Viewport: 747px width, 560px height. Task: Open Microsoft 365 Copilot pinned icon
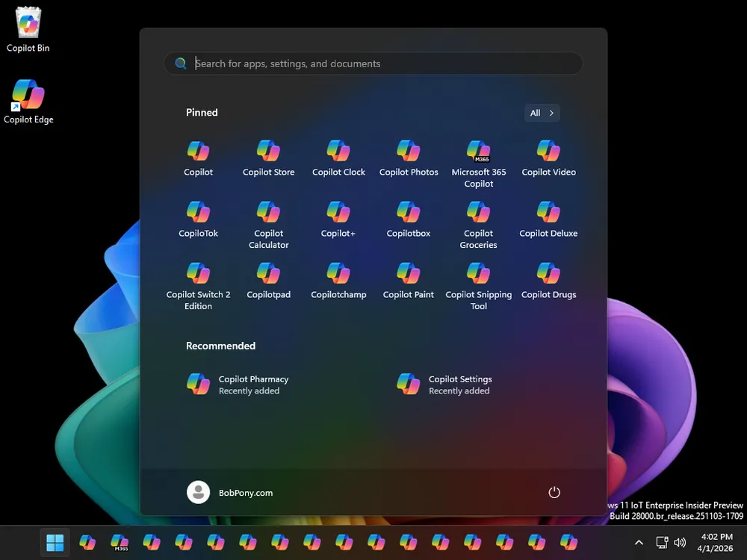tap(478, 158)
